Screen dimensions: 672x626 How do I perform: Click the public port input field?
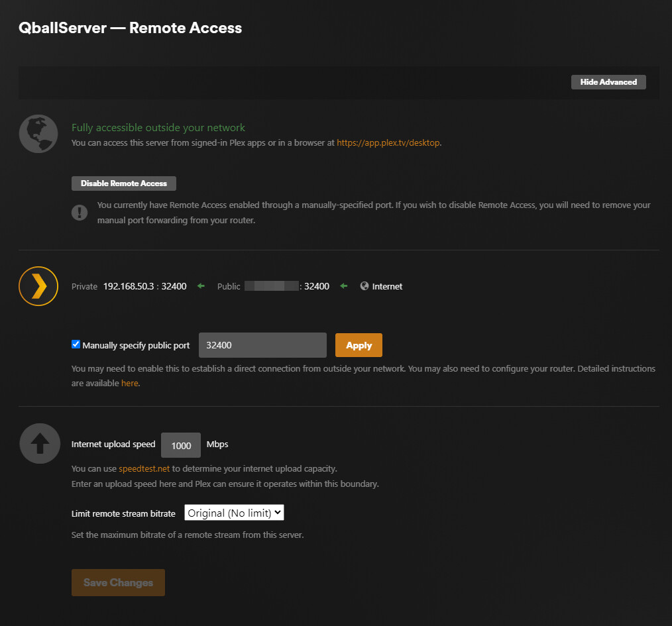pos(262,344)
